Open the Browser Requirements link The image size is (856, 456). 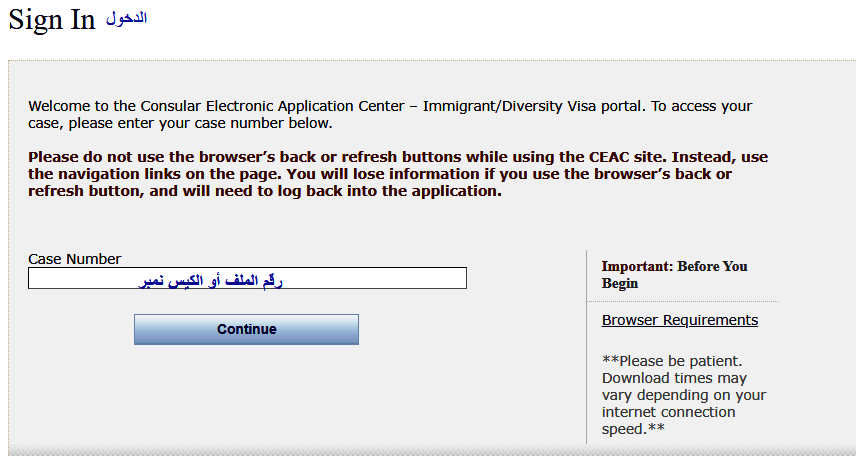click(x=679, y=320)
